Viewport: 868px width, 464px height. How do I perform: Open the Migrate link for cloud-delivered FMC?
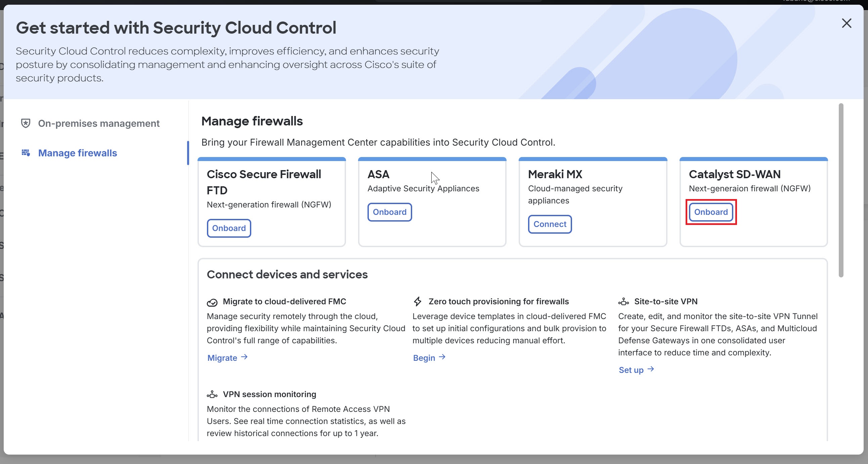click(222, 357)
